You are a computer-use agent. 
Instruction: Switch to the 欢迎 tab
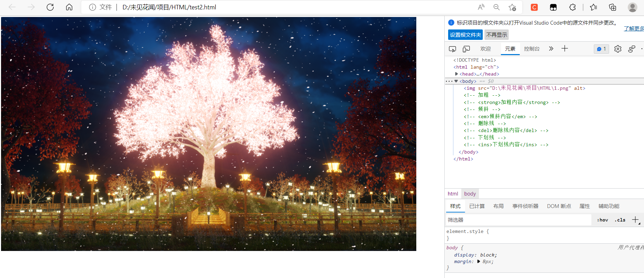point(486,49)
